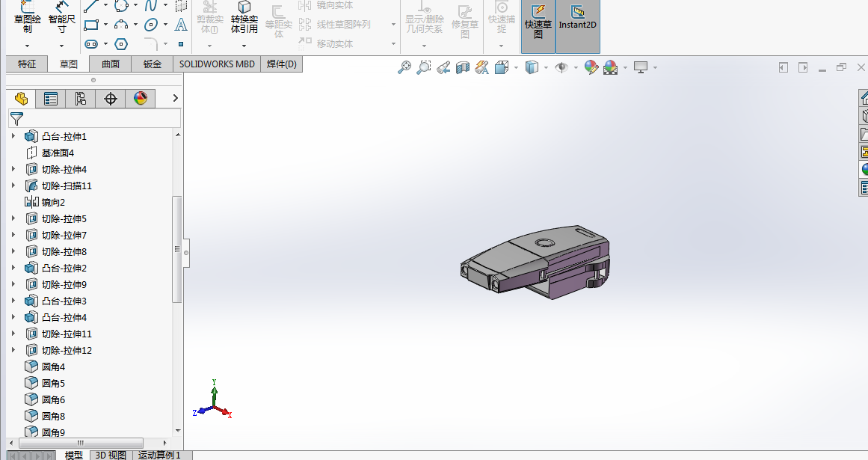Click the Section View icon
This screenshot has height=460, width=868.
[x=463, y=67]
